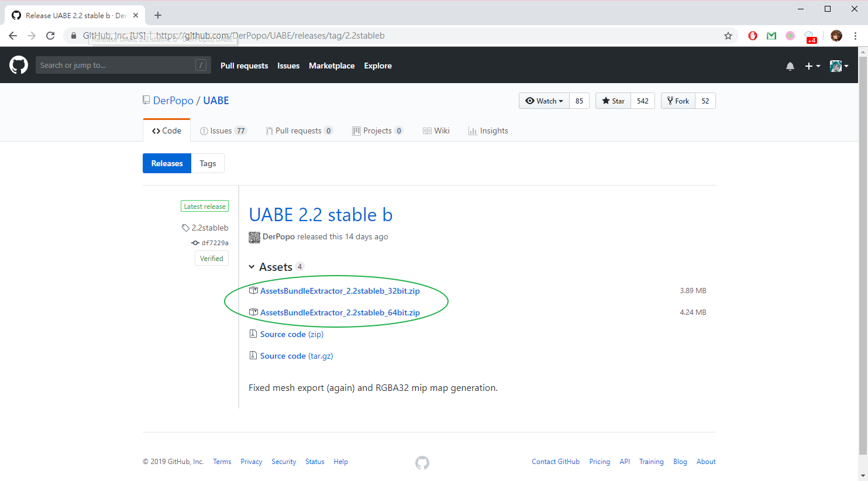Open footer Blog link
The image size is (868, 481).
pos(680,462)
